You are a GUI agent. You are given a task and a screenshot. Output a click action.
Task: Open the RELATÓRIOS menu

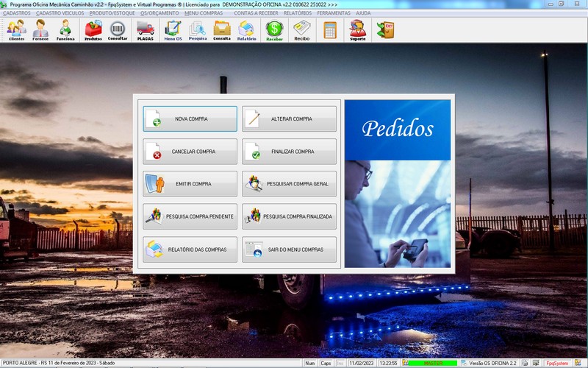pos(298,13)
